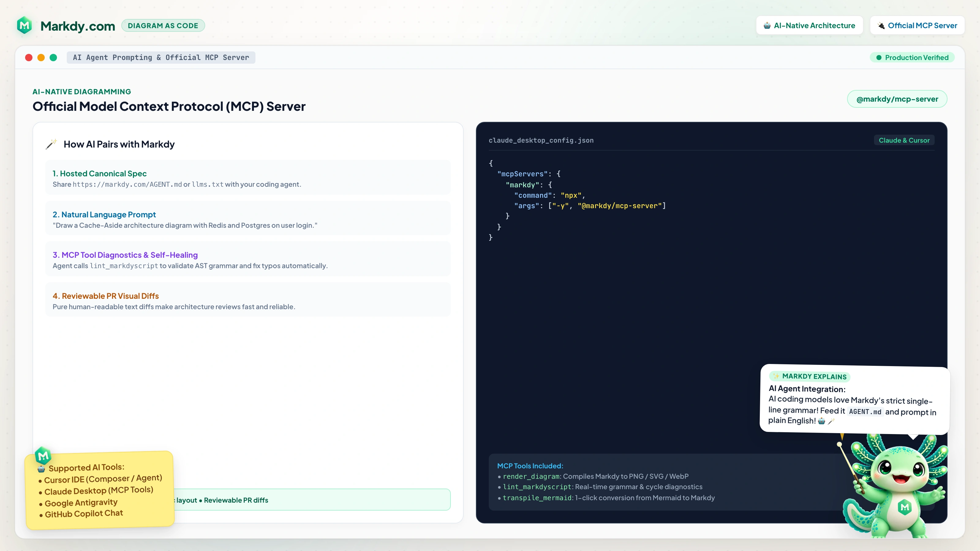
Task: Click the magic wand icon beside How AI Pairs
Action: click(51, 144)
